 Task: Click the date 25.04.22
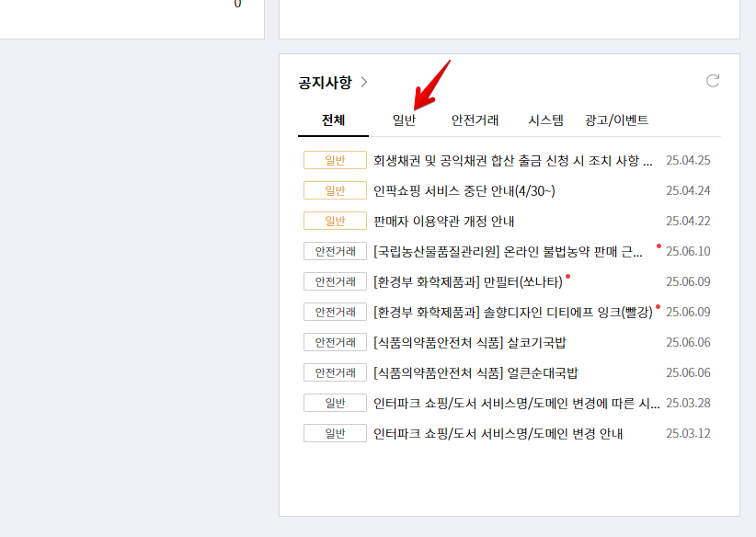click(688, 222)
